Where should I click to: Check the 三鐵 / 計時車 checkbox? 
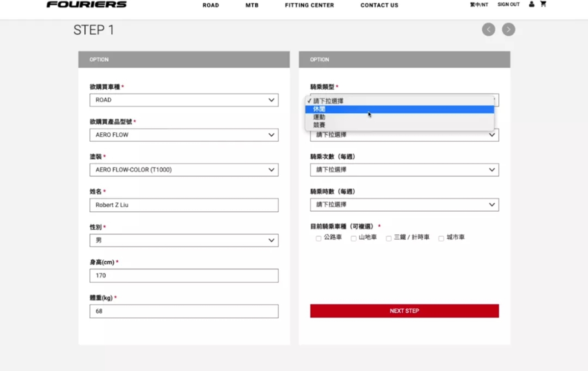pyautogui.click(x=389, y=238)
